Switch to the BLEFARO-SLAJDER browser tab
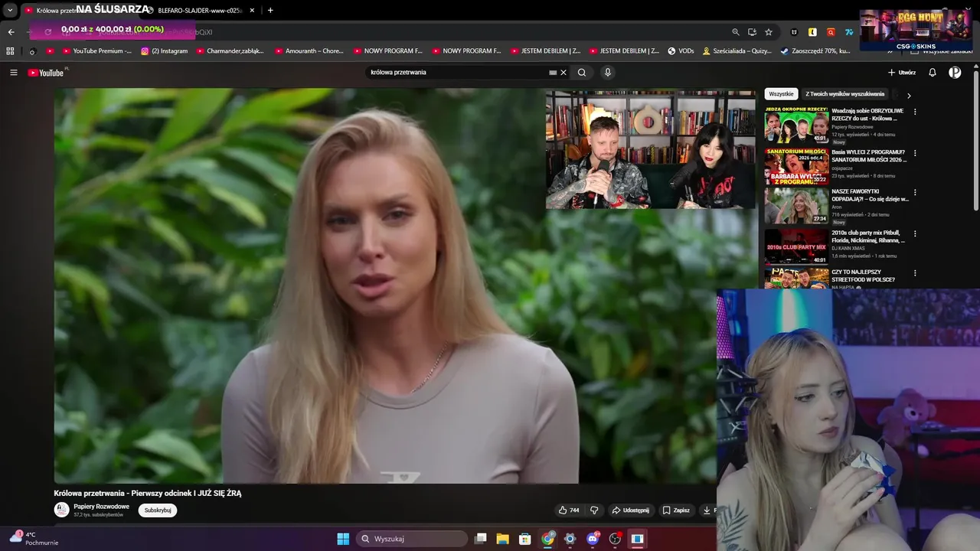This screenshot has width=980, height=551. [x=201, y=10]
